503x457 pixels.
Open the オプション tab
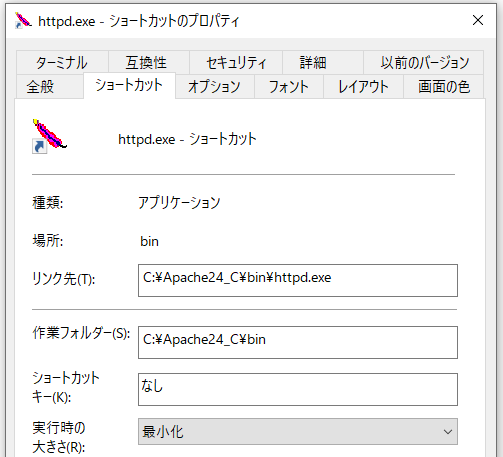point(215,87)
